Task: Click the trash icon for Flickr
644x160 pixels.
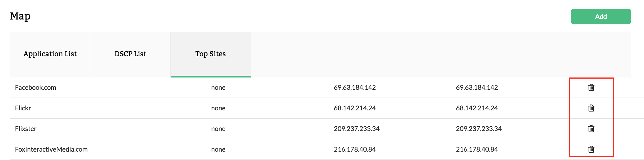Action: pyautogui.click(x=591, y=108)
